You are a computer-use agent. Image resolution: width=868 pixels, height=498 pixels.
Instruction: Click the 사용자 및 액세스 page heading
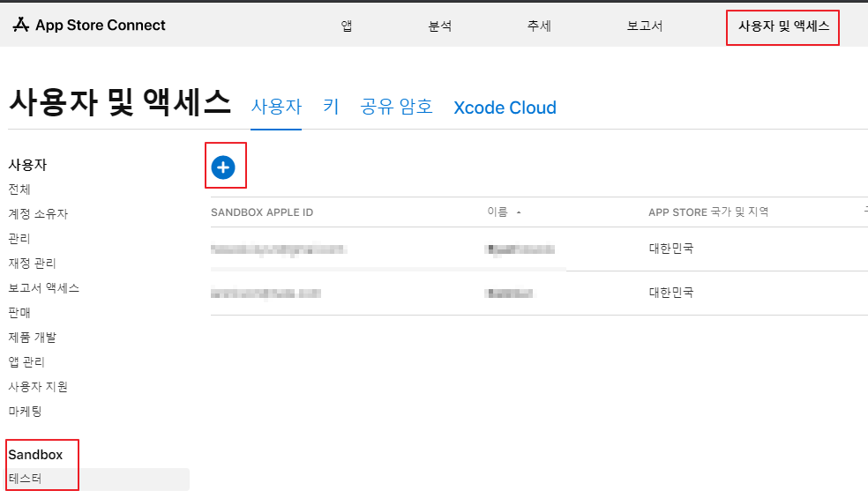click(120, 103)
